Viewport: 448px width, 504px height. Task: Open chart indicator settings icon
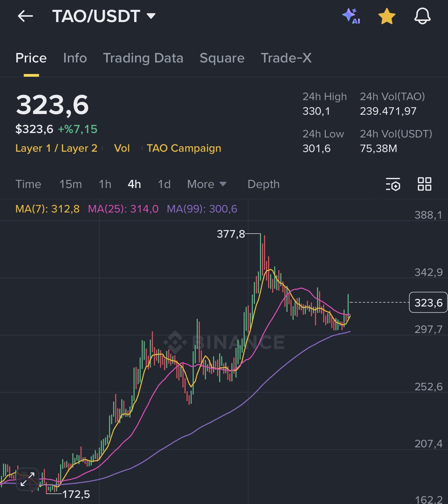point(393,184)
